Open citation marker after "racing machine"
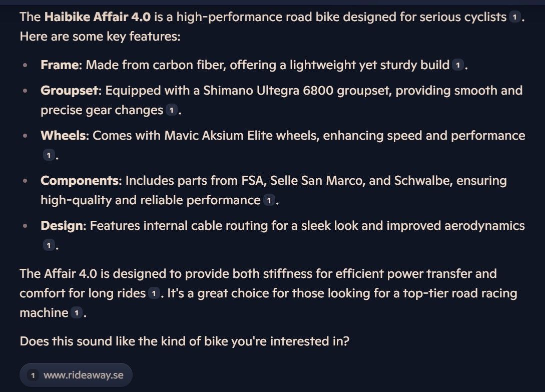Screen dimensions: 545x392 click(76, 313)
